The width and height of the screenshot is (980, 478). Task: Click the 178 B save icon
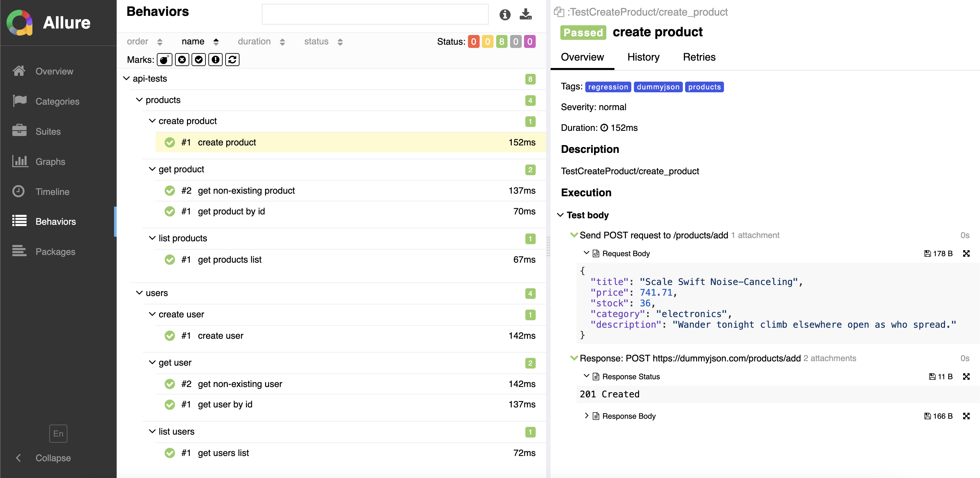click(x=927, y=253)
